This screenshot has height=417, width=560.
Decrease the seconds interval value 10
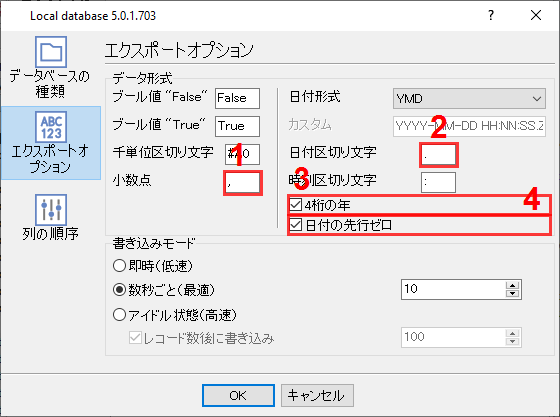pos(512,293)
